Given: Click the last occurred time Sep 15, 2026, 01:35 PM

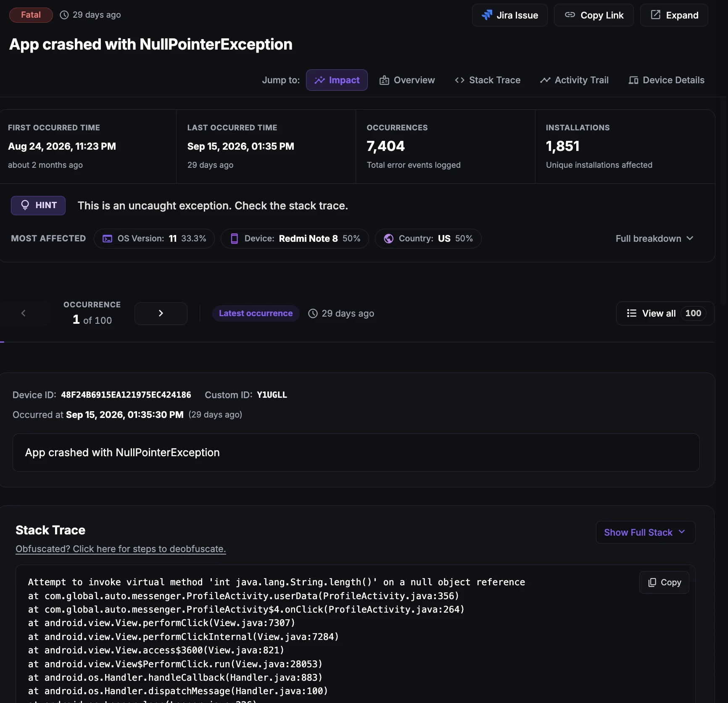Looking at the screenshot, I should point(241,146).
